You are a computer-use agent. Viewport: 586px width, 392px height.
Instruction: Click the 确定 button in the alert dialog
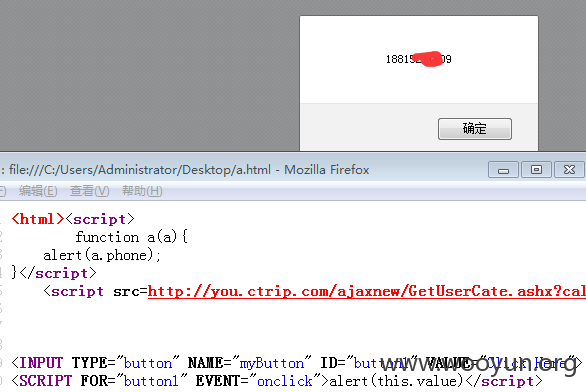(475, 129)
